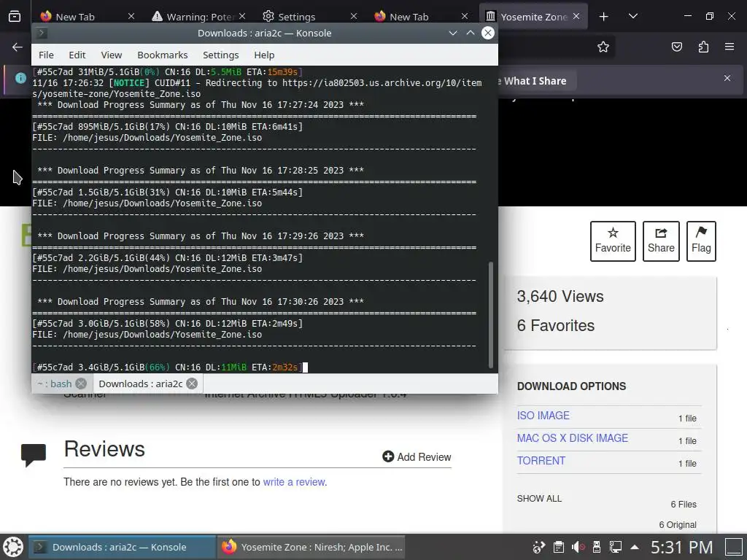
Task: Open Firefox recent browsing view icon
Action: (15, 16)
